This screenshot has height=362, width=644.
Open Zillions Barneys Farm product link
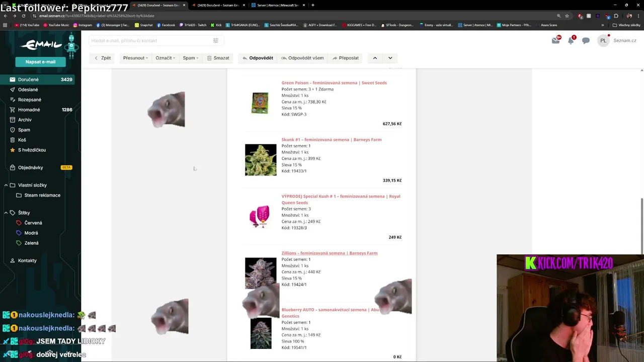330,253
